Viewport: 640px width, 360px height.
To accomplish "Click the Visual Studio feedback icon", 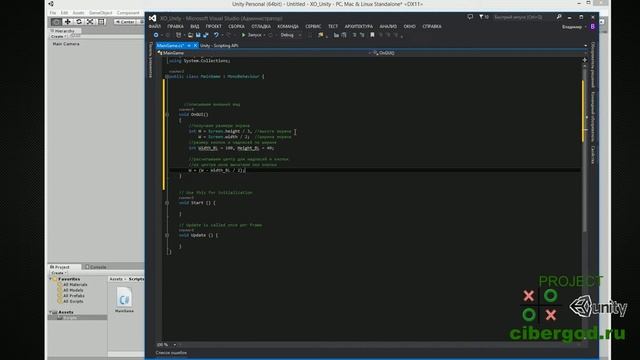I will pyautogui.click(x=470, y=17).
